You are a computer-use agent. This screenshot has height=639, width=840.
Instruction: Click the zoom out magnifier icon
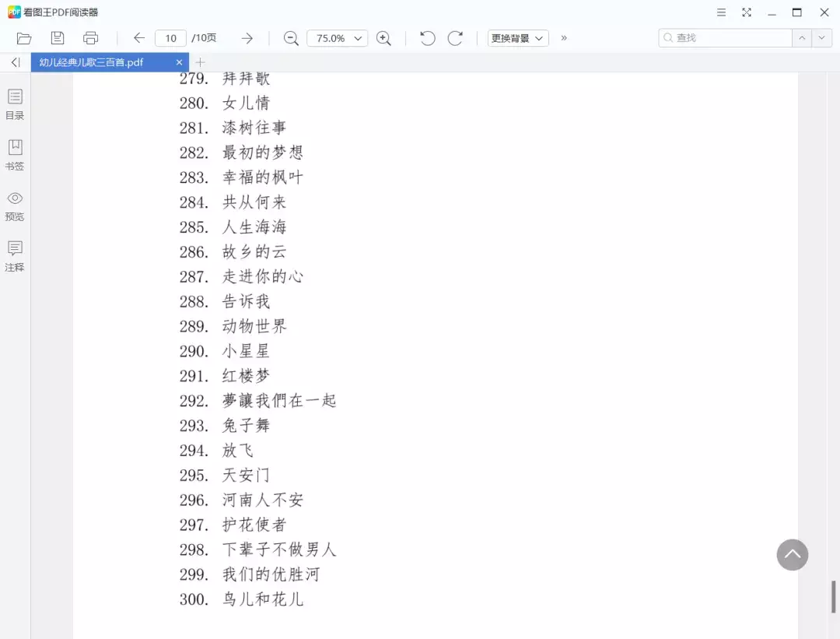[291, 38]
